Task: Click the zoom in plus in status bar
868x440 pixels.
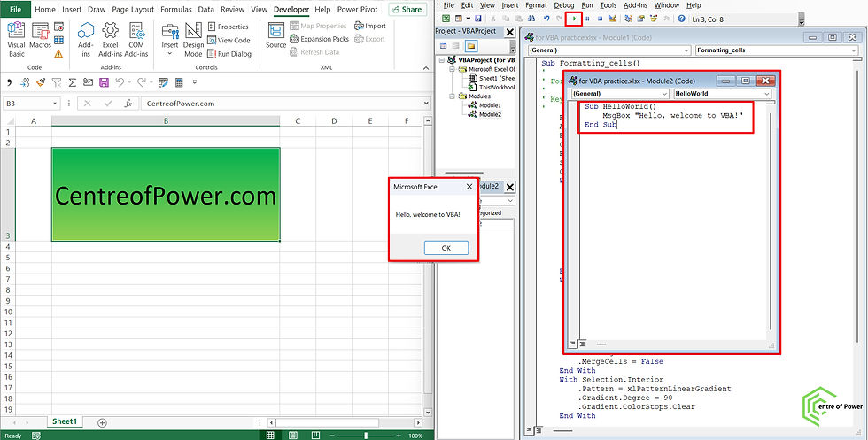Action: click(x=400, y=436)
